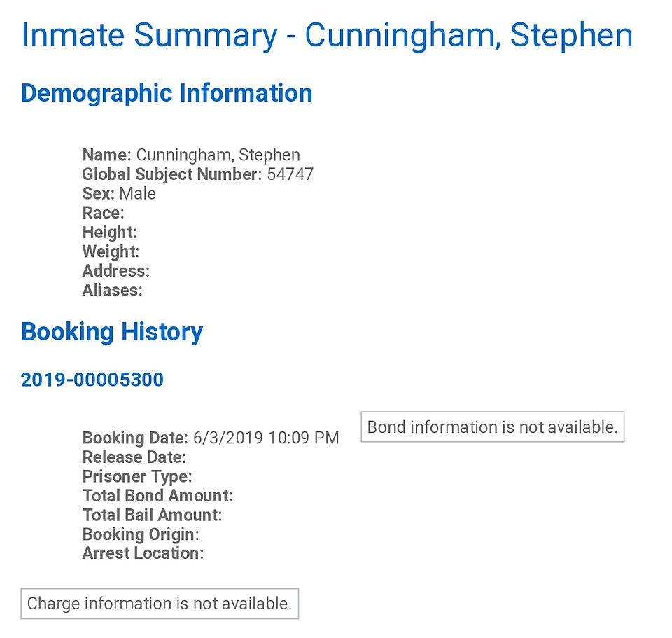Image resolution: width=672 pixels, height=638 pixels.
Task: Click the Aliases label
Action: tap(112, 290)
